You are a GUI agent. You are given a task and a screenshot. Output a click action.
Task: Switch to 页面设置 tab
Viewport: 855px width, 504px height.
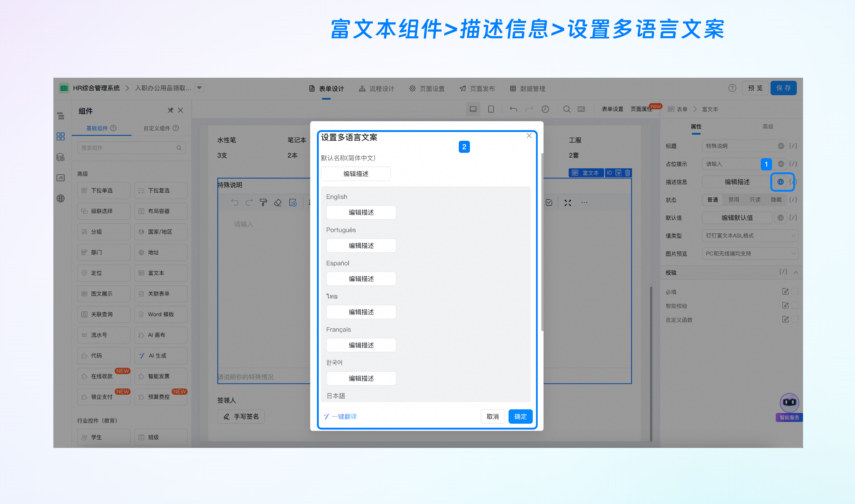click(x=427, y=89)
